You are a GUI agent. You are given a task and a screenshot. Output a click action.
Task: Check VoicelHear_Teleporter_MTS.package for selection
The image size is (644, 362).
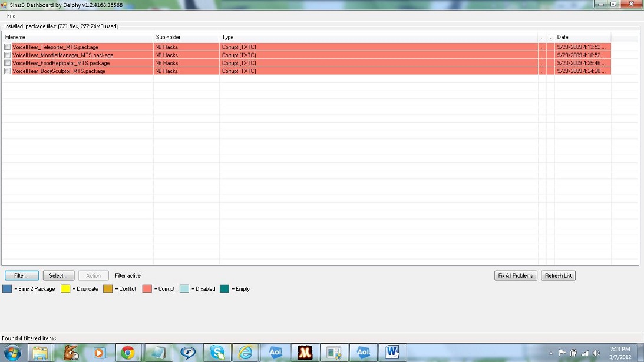6,47
